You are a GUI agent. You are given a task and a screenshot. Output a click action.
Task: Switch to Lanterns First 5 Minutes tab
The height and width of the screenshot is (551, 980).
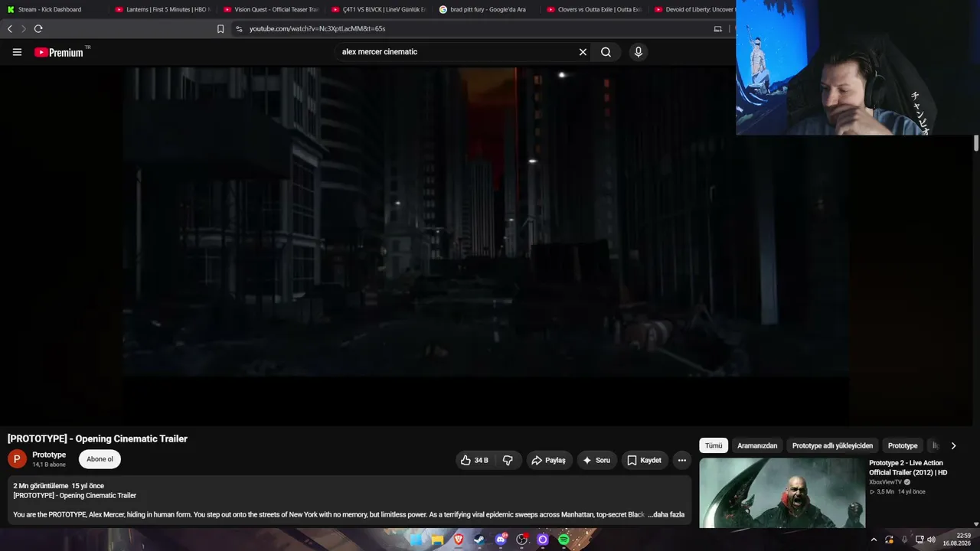[x=162, y=9]
